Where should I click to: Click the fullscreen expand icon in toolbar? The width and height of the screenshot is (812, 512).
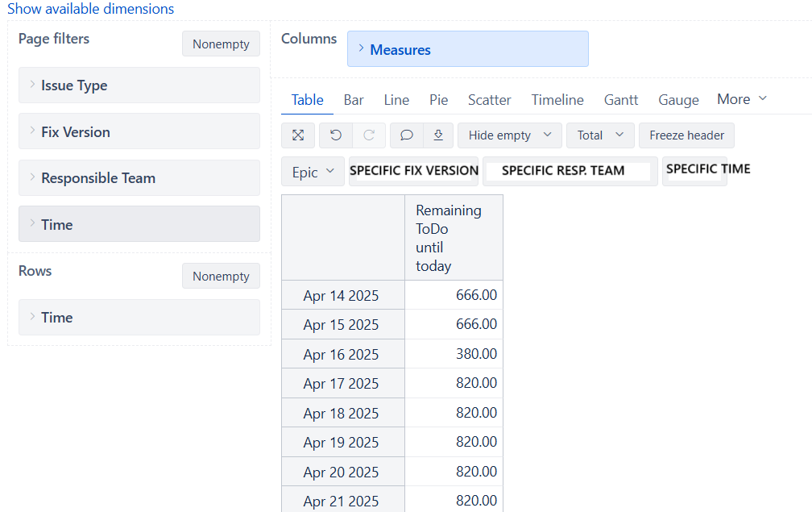[x=298, y=135]
